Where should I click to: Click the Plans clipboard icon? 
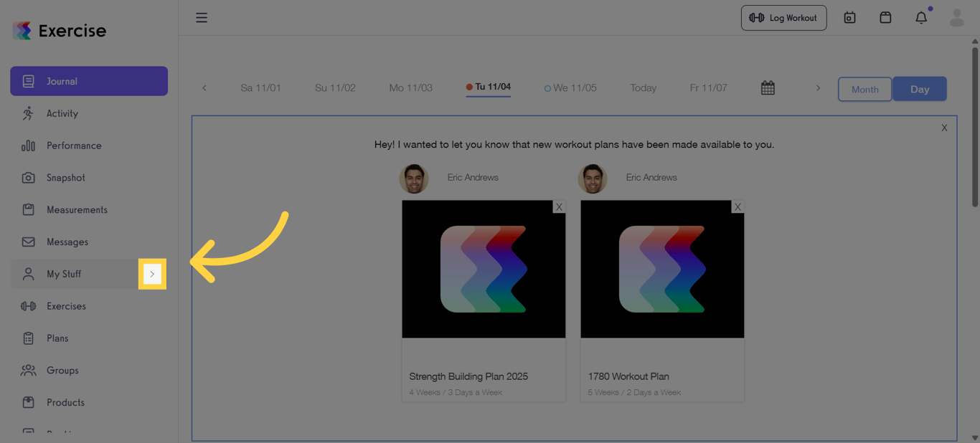(x=28, y=338)
